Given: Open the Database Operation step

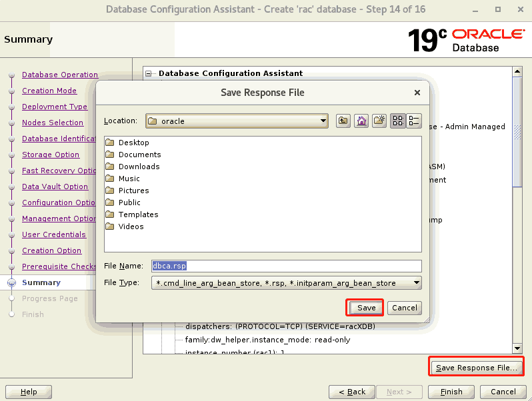Looking at the screenshot, I should [60, 75].
